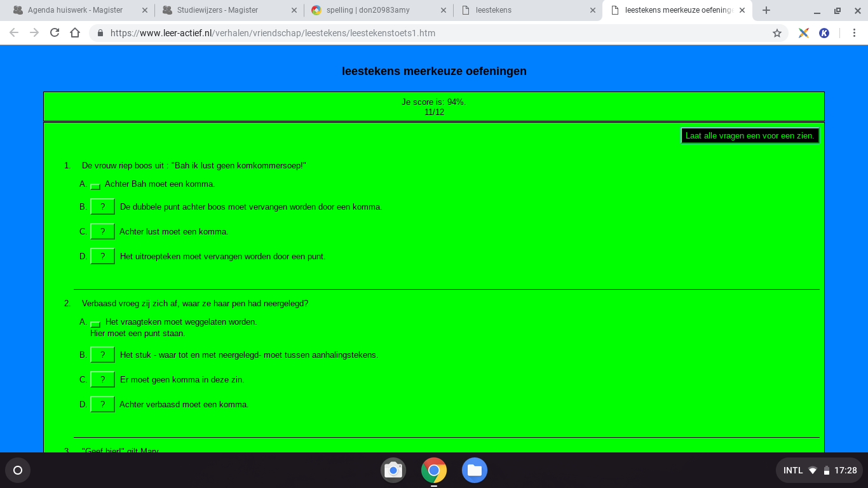Open the system tray showing time 17:28

pyautogui.click(x=819, y=470)
